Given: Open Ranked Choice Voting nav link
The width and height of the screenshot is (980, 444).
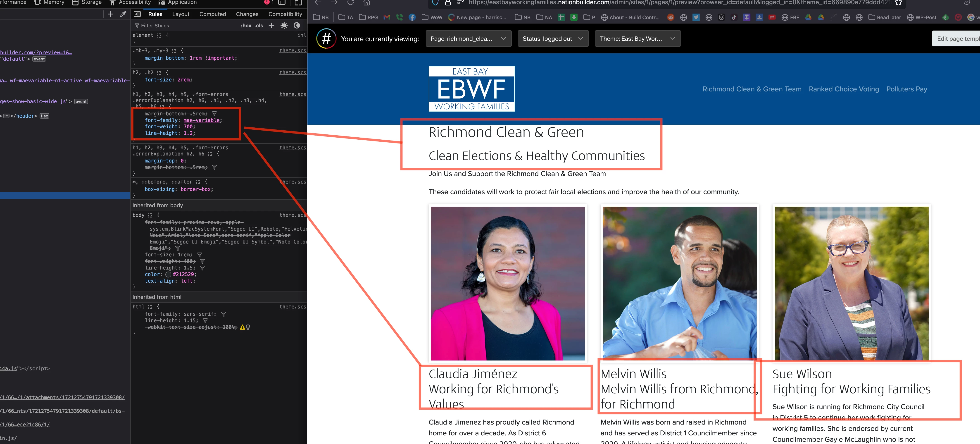Looking at the screenshot, I should click(843, 89).
